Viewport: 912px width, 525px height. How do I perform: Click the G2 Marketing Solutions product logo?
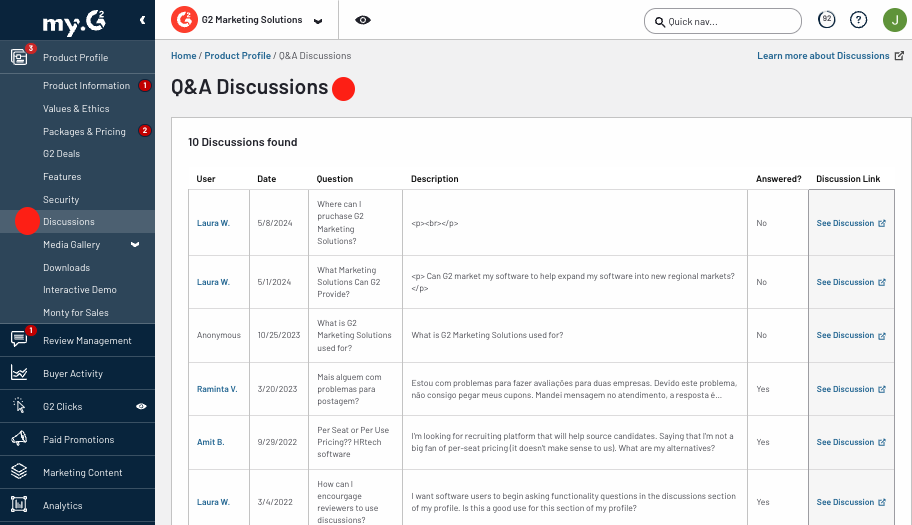(184, 20)
